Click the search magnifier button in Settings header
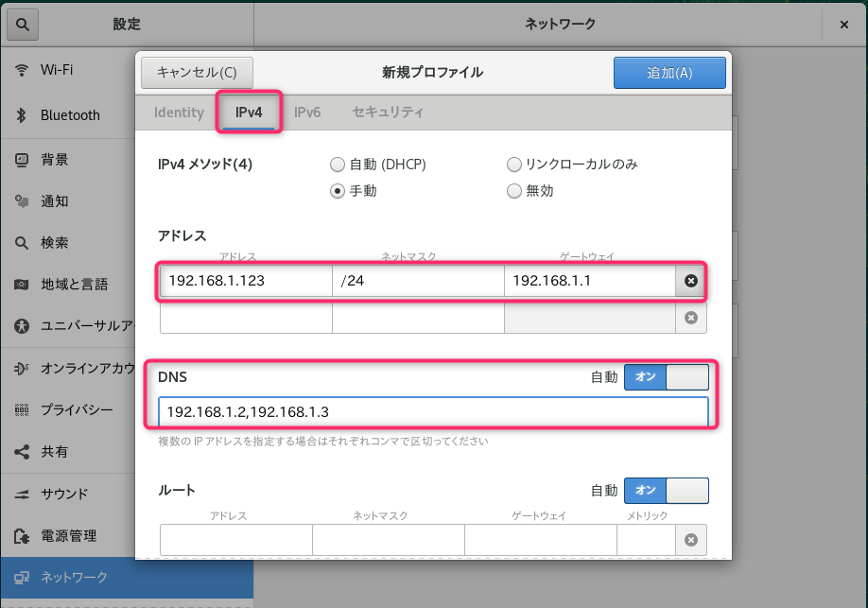868x608 pixels. tap(23, 25)
